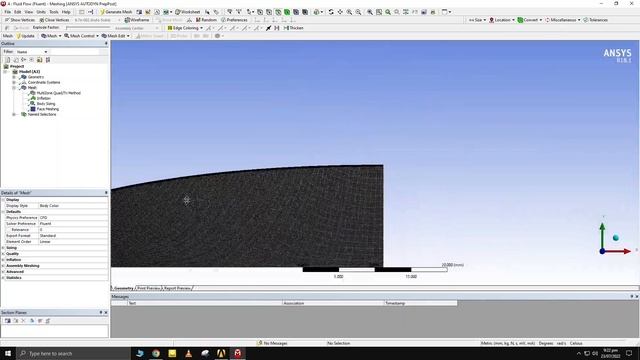Toggle Wireframe display mode
Viewport: 640px width, 360px height.
[137, 20]
